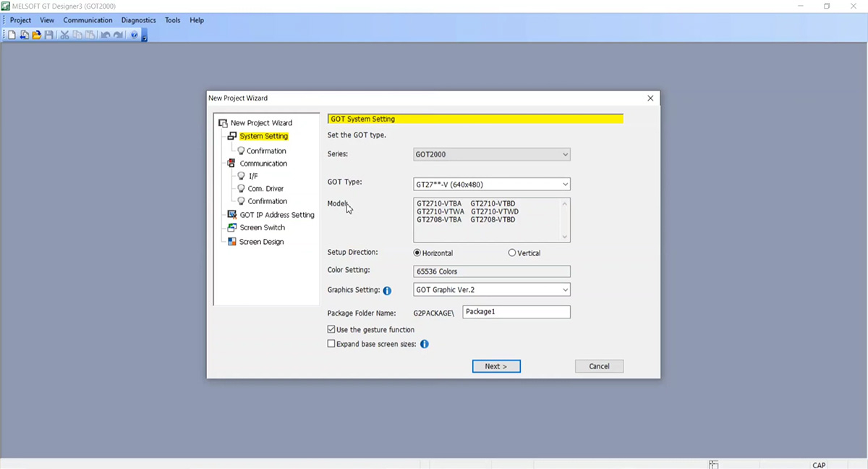
Task: Click the Copy toolbar icon
Action: click(77, 35)
